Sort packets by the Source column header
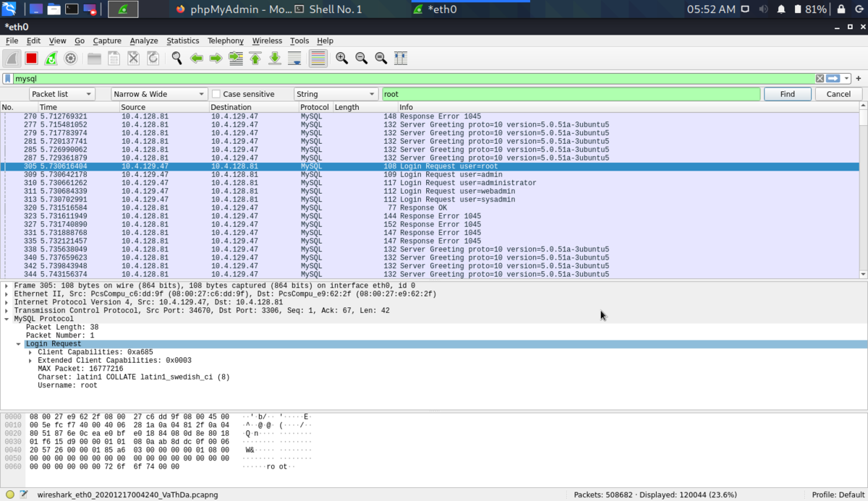 [164, 107]
